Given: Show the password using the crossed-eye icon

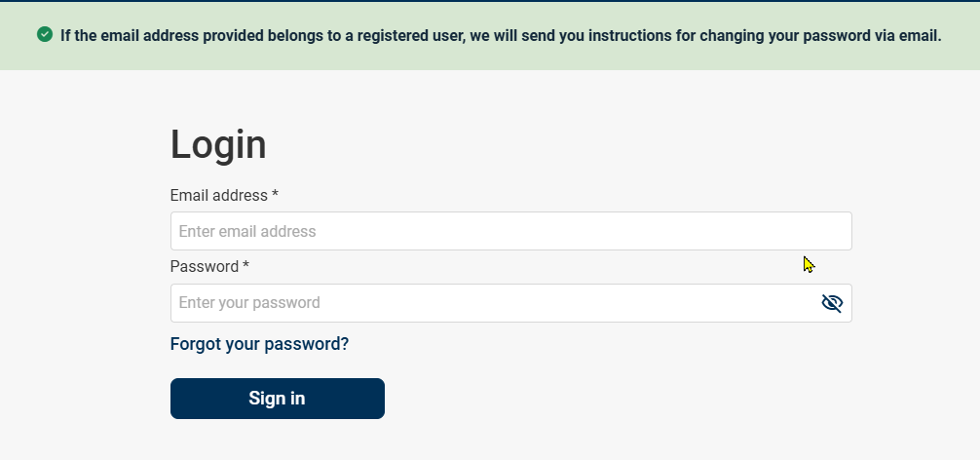Looking at the screenshot, I should (832, 303).
